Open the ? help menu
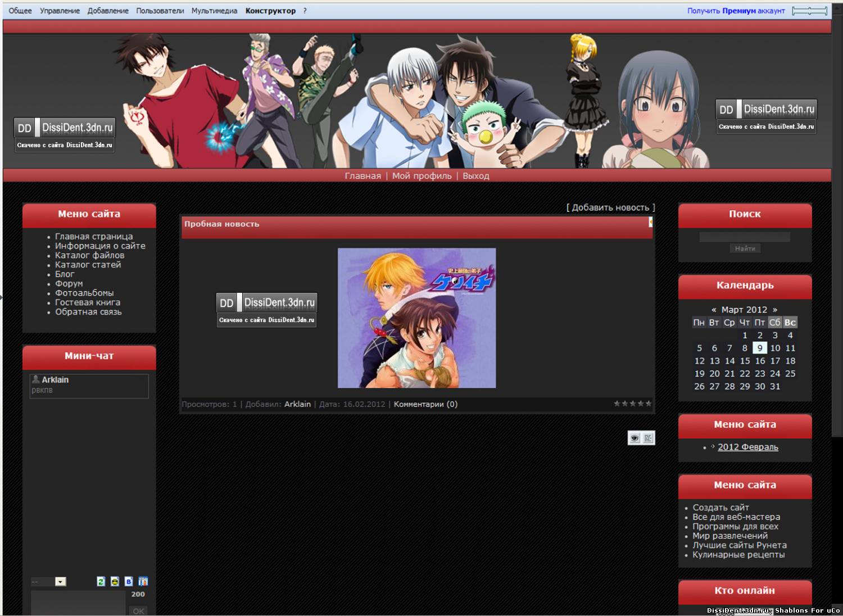The height and width of the screenshot is (616, 843). coord(305,11)
